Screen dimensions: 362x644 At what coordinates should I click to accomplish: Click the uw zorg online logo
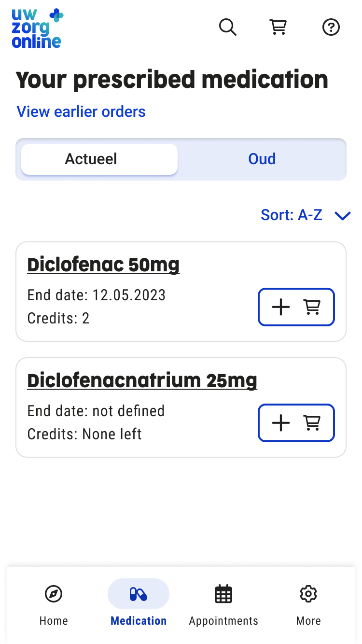pyautogui.click(x=37, y=28)
